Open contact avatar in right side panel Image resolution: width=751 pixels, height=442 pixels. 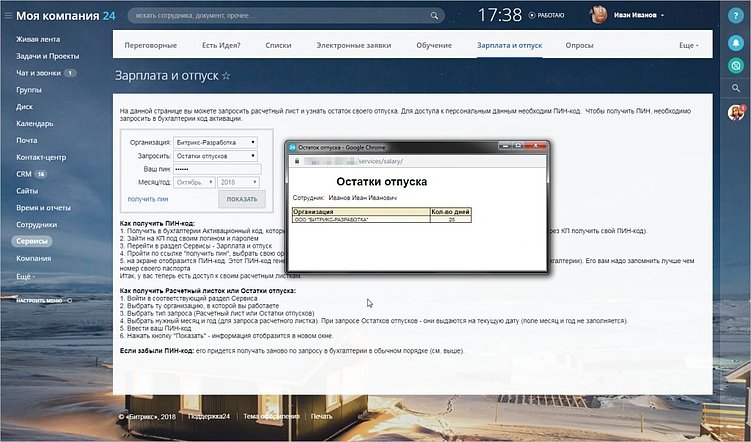click(736, 113)
